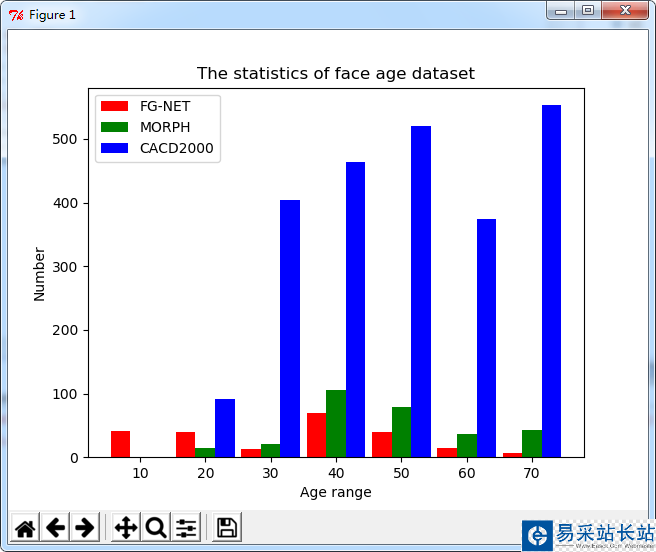Screen dimensions: 656x552
Task: Click the blue CACD2000 bar at age 20
Action: [x=225, y=428]
